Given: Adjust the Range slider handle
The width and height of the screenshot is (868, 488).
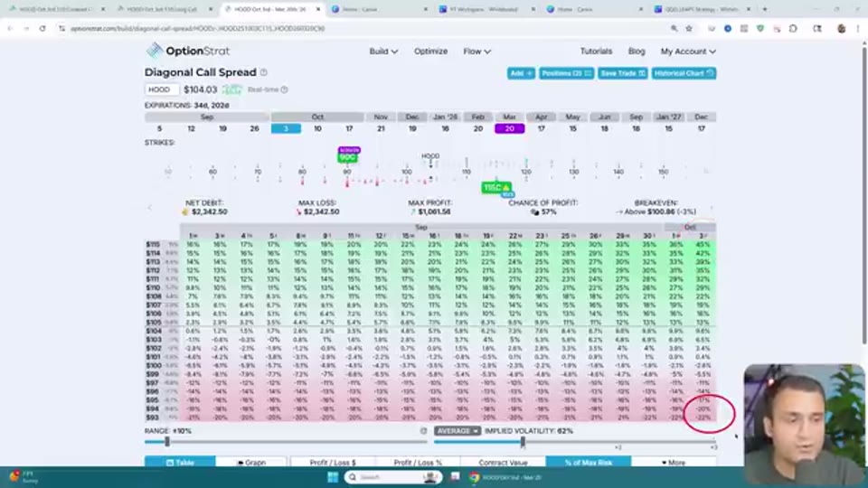Looking at the screenshot, I should pos(167,442).
